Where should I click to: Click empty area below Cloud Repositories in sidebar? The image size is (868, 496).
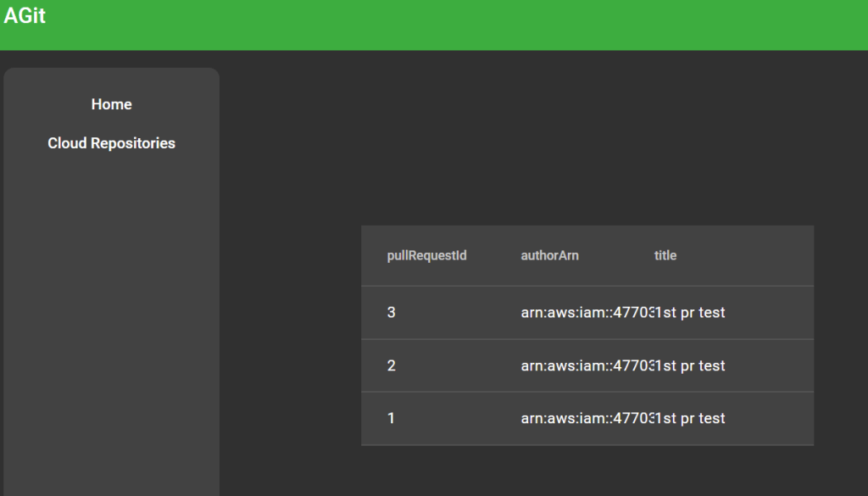click(111, 322)
